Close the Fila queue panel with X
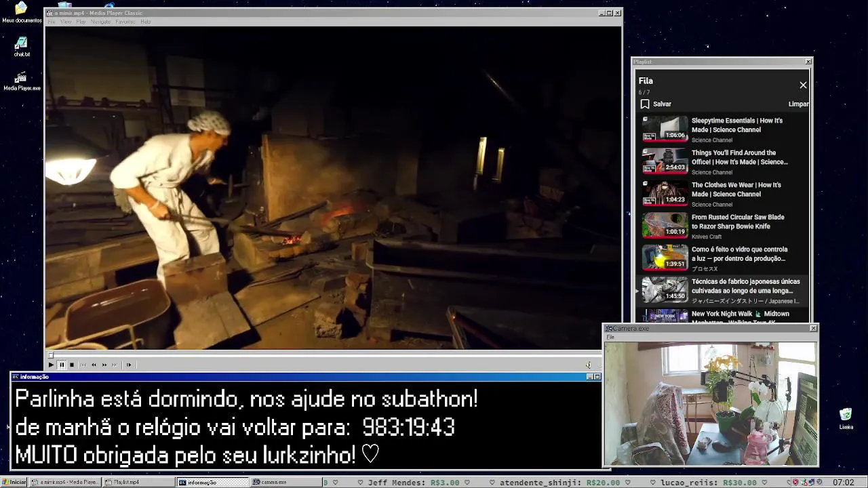 [x=803, y=85]
